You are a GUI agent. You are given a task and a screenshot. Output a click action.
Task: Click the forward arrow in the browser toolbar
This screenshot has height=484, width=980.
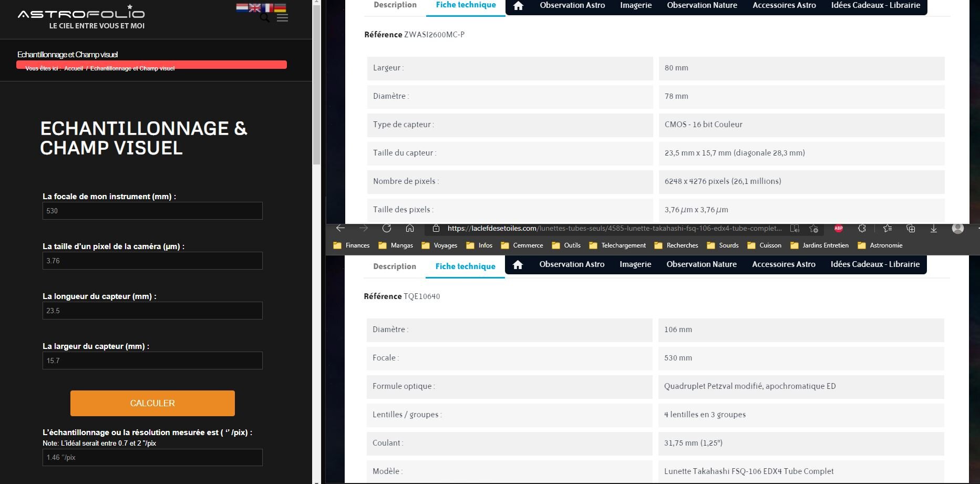click(x=364, y=228)
